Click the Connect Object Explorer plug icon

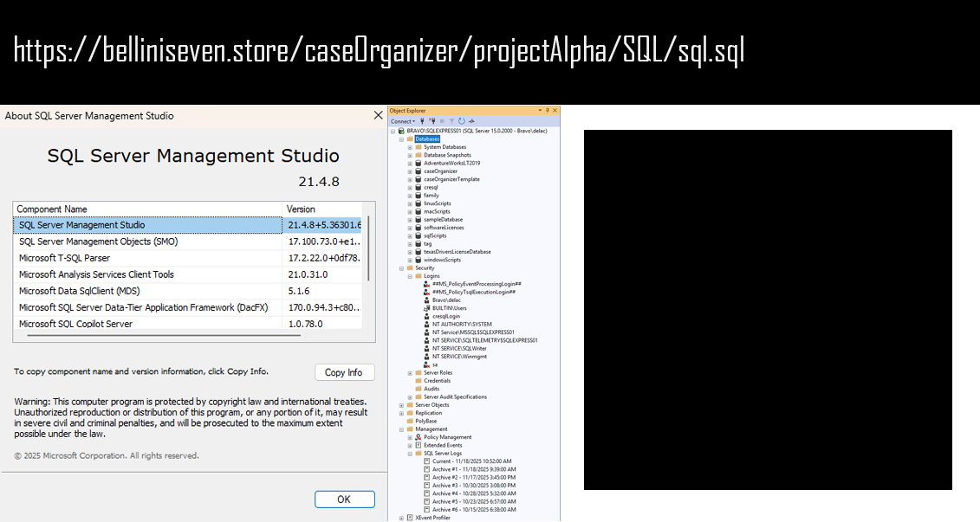tap(422, 121)
